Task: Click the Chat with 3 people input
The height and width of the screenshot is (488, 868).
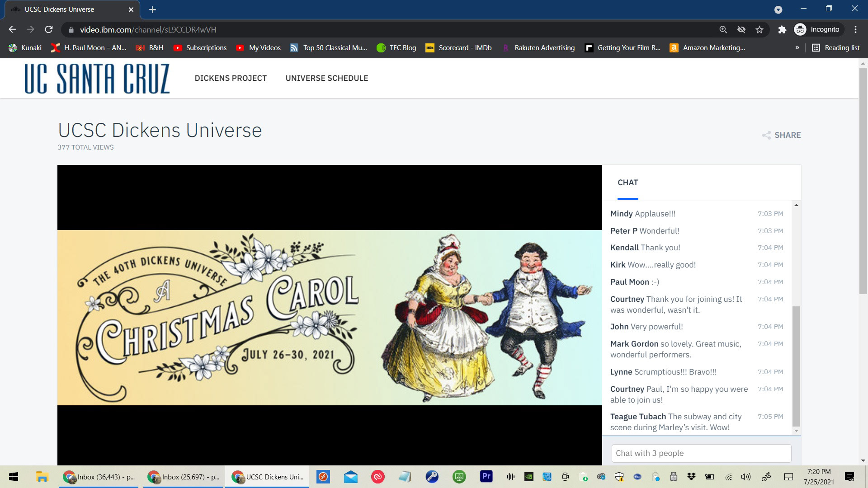Action: coord(701,453)
